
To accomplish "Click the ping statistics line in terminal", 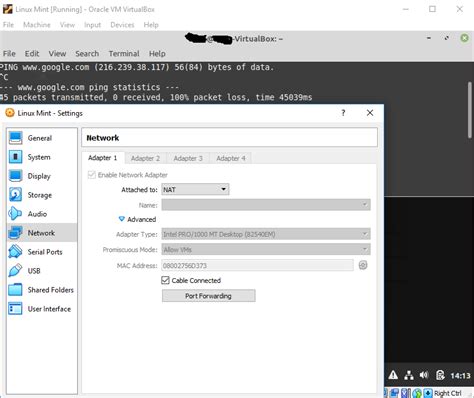I will coord(89,87).
